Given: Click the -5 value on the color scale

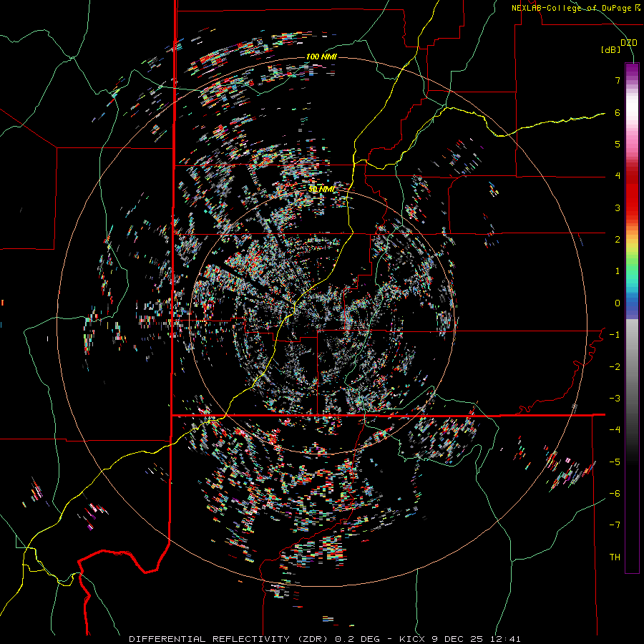Looking at the screenshot, I should point(615,462).
